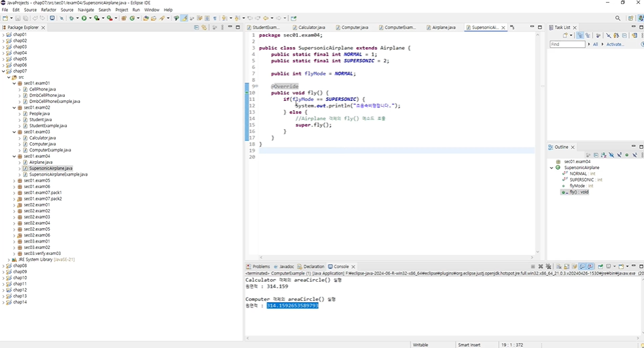Click the New Task icon in Task List
The height and width of the screenshot is (348, 644).
click(565, 36)
